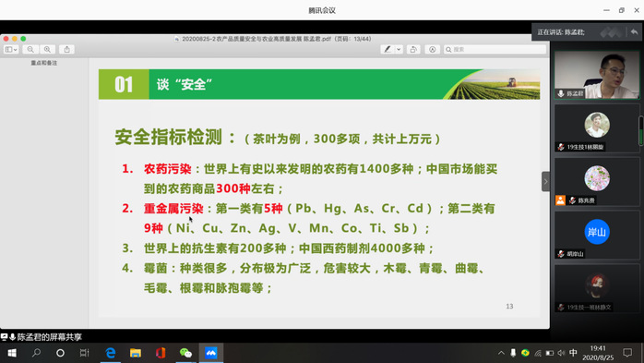Select the markup pen tool
This screenshot has height=363, width=644.
(x=387, y=49)
